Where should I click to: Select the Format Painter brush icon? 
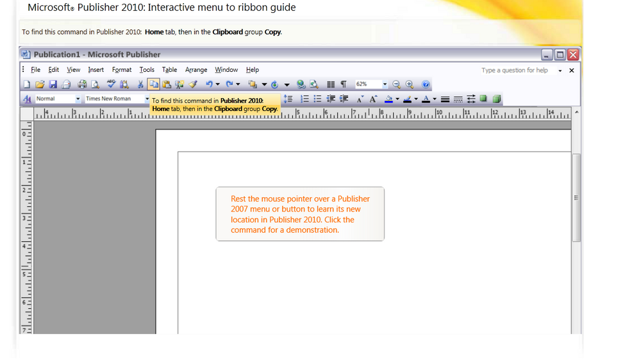pyautogui.click(x=193, y=85)
